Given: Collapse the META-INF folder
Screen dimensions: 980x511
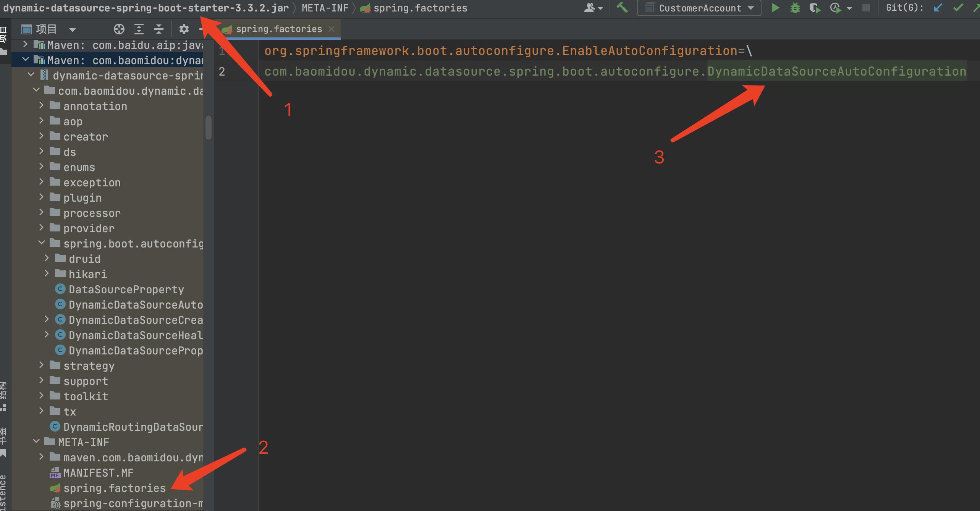Looking at the screenshot, I should click(36, 441).
